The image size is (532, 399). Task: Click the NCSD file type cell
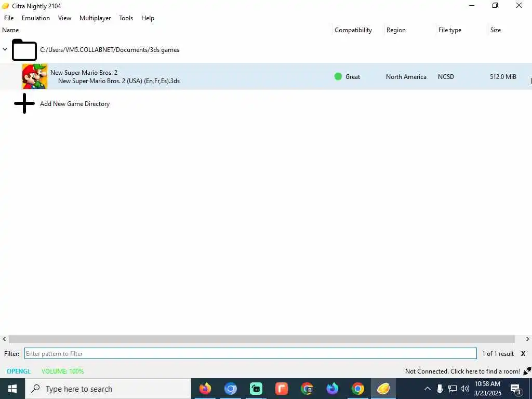click(x=446, y=77)
